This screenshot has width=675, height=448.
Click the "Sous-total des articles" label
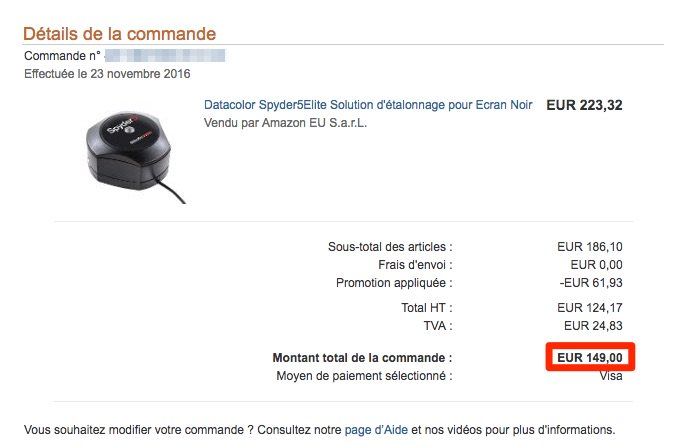coord(390,246)
